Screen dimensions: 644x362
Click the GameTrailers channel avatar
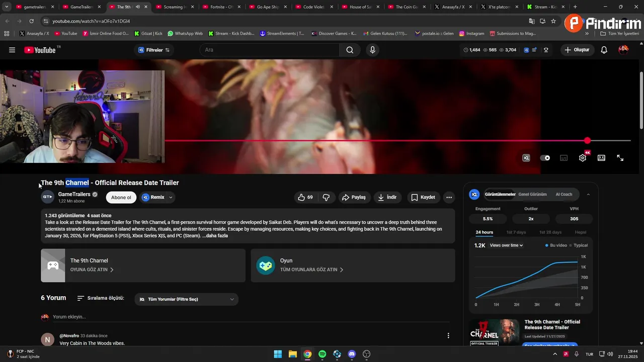[47, 197]
